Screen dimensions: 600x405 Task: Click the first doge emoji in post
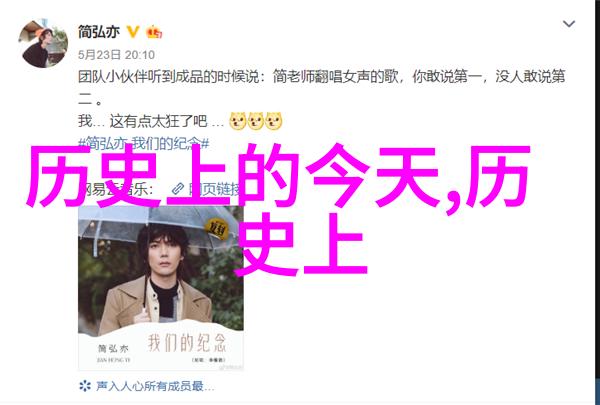click(237, 121)
